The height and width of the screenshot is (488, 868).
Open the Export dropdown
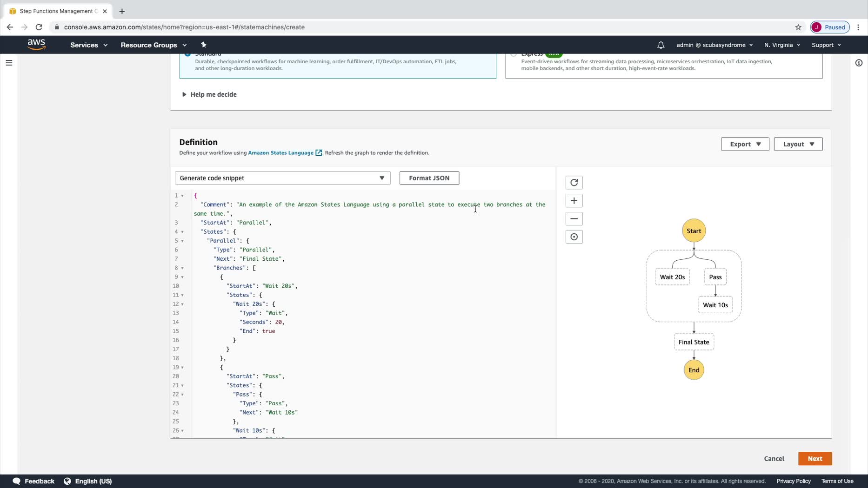pyautogui.click(x=744, y=144)
